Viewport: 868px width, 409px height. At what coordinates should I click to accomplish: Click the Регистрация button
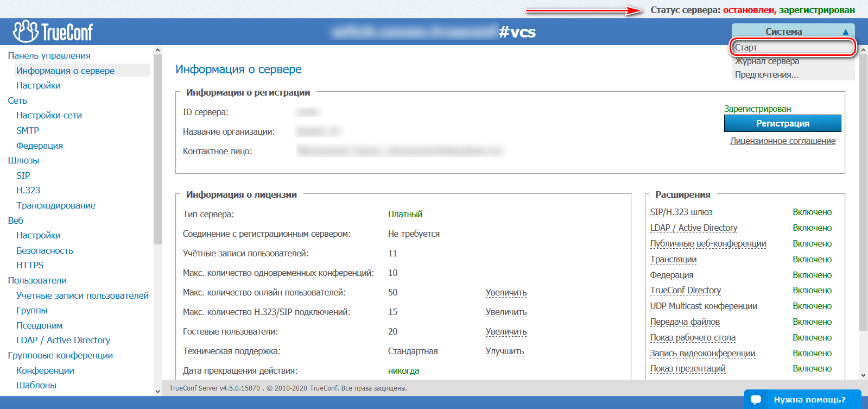pos(782,123)
